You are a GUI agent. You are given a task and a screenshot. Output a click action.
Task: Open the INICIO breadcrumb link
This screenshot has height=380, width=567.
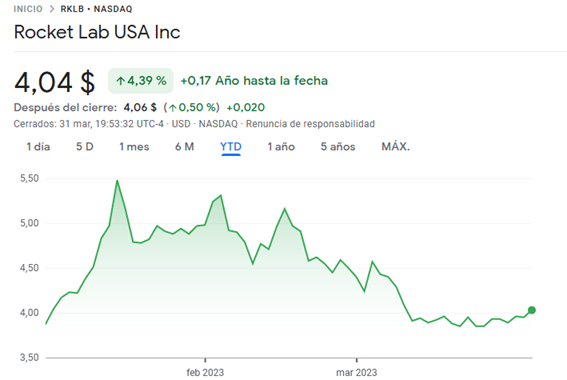click(28, 9)
